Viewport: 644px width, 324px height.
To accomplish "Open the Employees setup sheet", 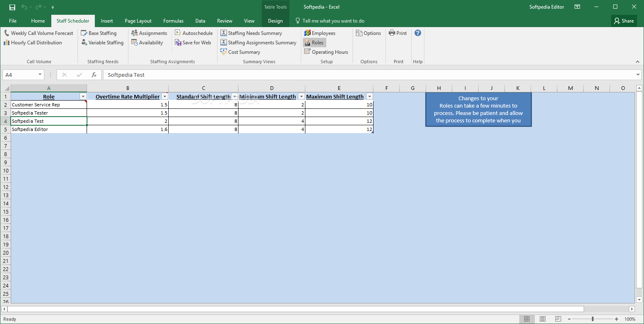I will point(320,33).
